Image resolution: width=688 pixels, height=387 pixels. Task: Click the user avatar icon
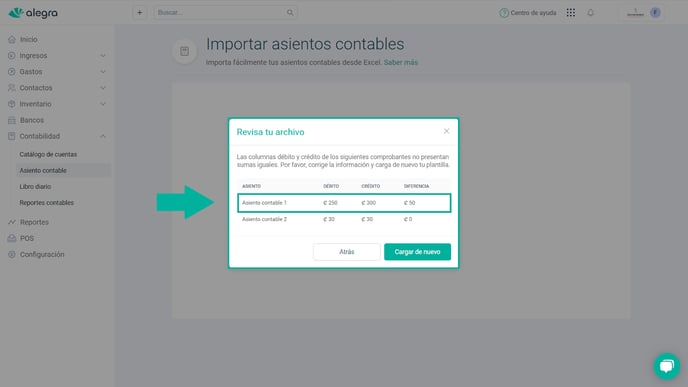click(655, 13)
